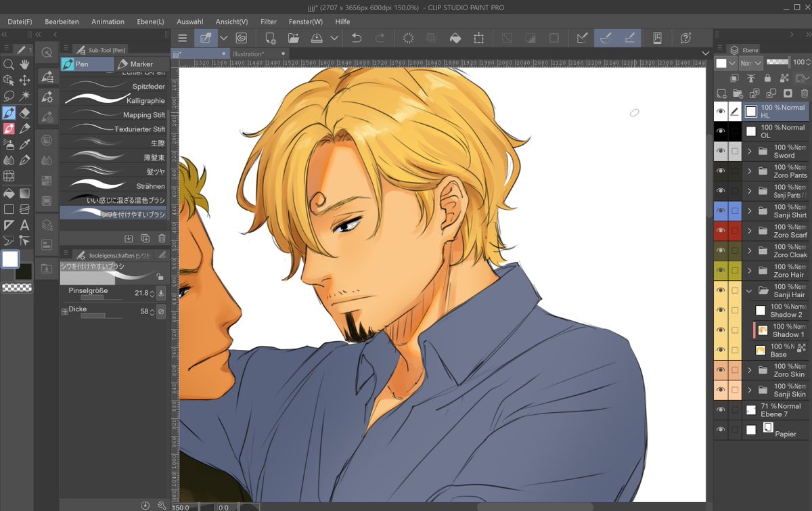Click the Scale/Rotate transform icon

(479, 38)
